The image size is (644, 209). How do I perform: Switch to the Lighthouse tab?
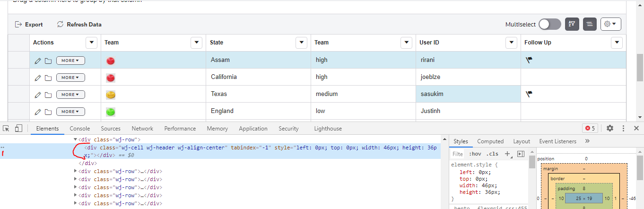328,129
